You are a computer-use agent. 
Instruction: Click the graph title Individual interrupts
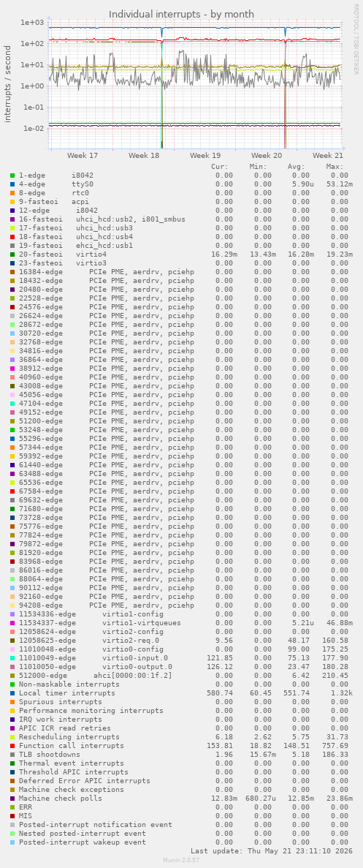(181, 14)
